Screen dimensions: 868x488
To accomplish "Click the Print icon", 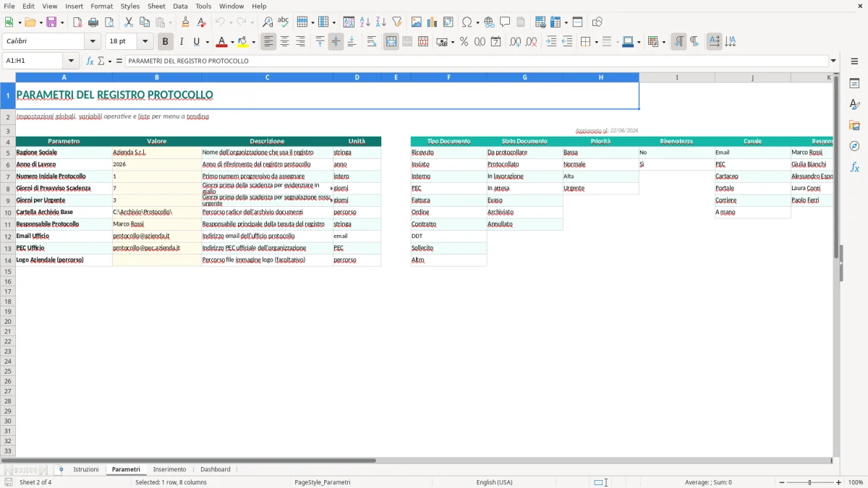I will click(x=93, y=22).
